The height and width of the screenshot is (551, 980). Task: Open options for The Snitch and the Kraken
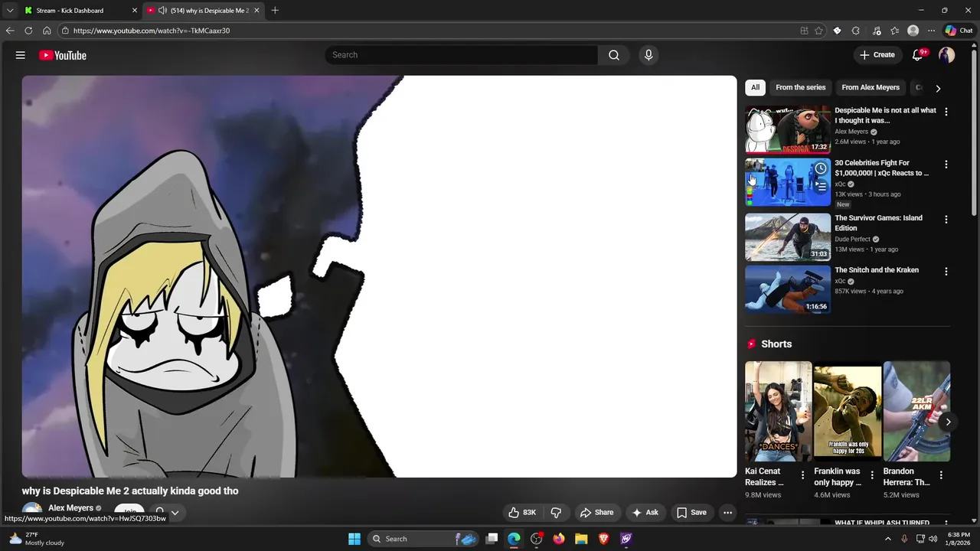click(946, 272)
